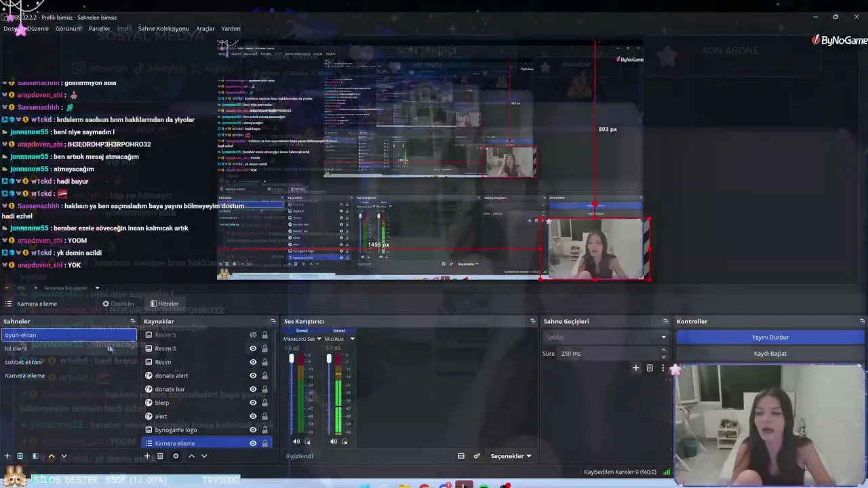Open transition three-dot options menu
868x488 pixels.
663,368
